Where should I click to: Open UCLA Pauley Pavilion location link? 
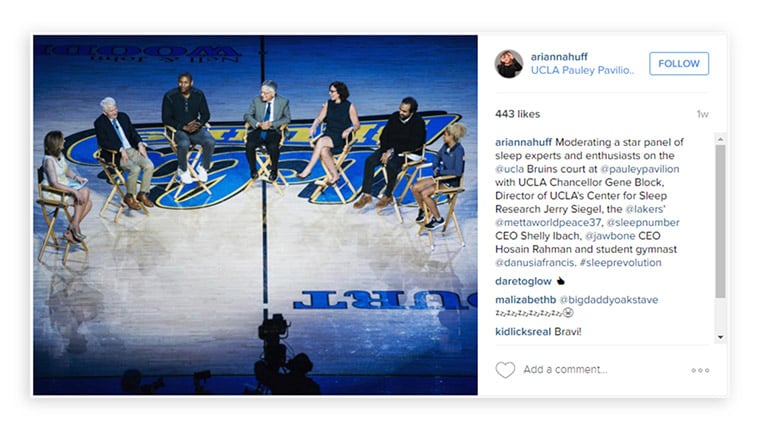pos(582,70)
